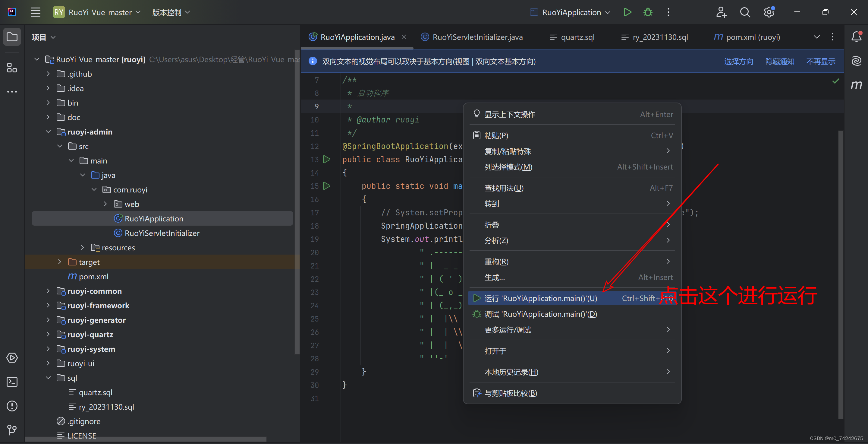Expand the .github folder
Image resolution: width=868 pixels, height=444 pixels.
(x=48, y=74)
